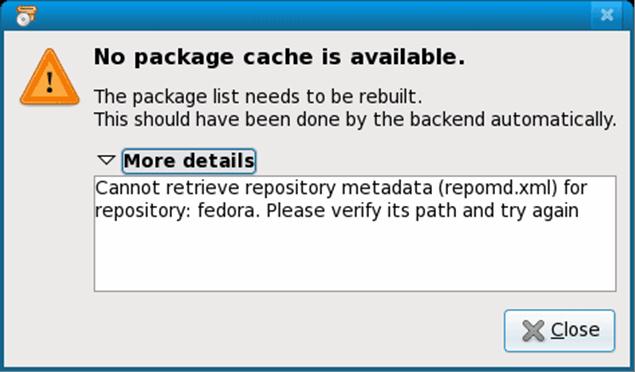Click the word "fedora" in the error details
The height and width of the screenshot is (372, 635).
229,210
